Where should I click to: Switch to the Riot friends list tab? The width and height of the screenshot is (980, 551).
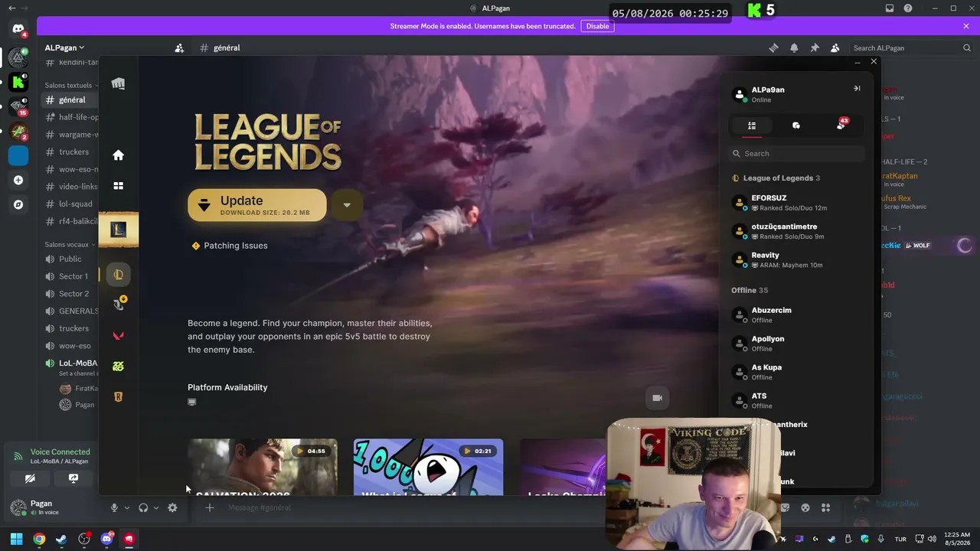[x=752, y=126]
